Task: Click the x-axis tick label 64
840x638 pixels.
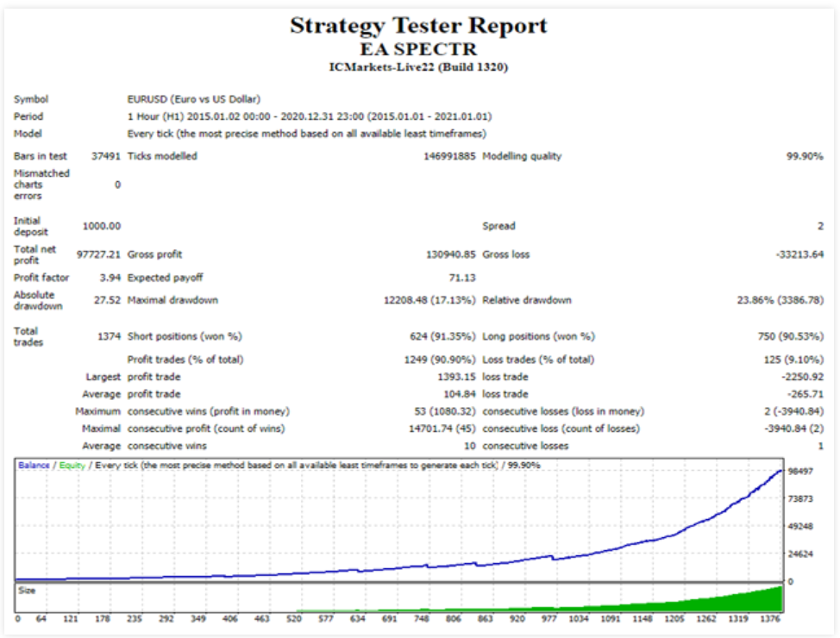Action: click(x=41, y=619)
